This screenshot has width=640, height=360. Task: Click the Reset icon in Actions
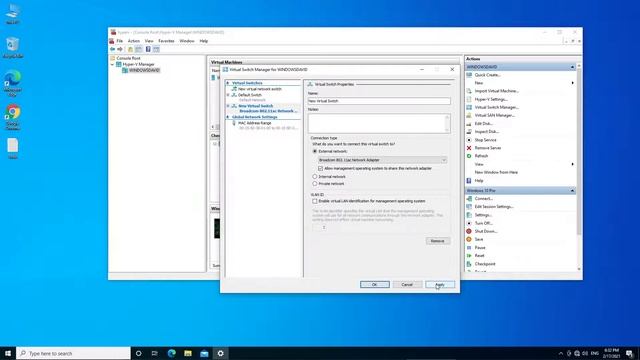click(469, 256)
